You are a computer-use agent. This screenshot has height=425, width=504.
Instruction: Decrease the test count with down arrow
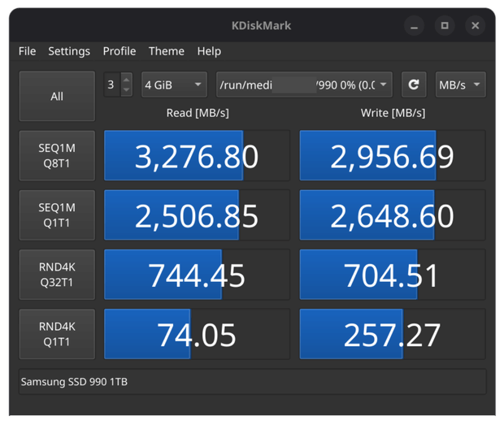click(127, 90)
